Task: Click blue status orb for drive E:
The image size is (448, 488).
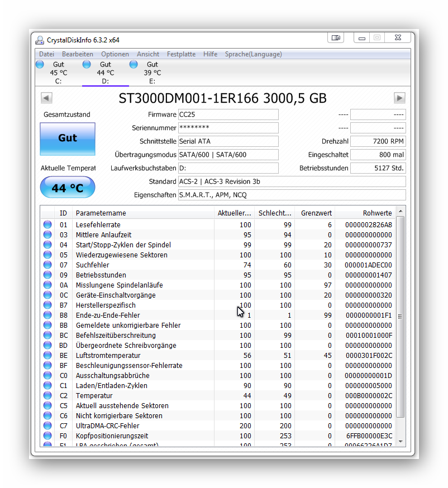Action: (134, 64)
